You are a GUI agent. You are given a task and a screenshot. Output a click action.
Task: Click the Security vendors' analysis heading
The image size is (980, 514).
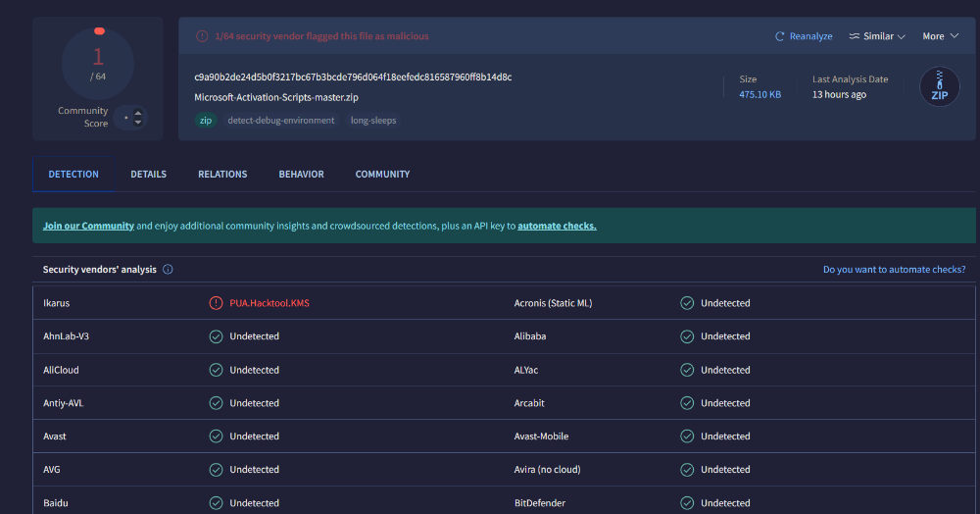coord(99,270)
